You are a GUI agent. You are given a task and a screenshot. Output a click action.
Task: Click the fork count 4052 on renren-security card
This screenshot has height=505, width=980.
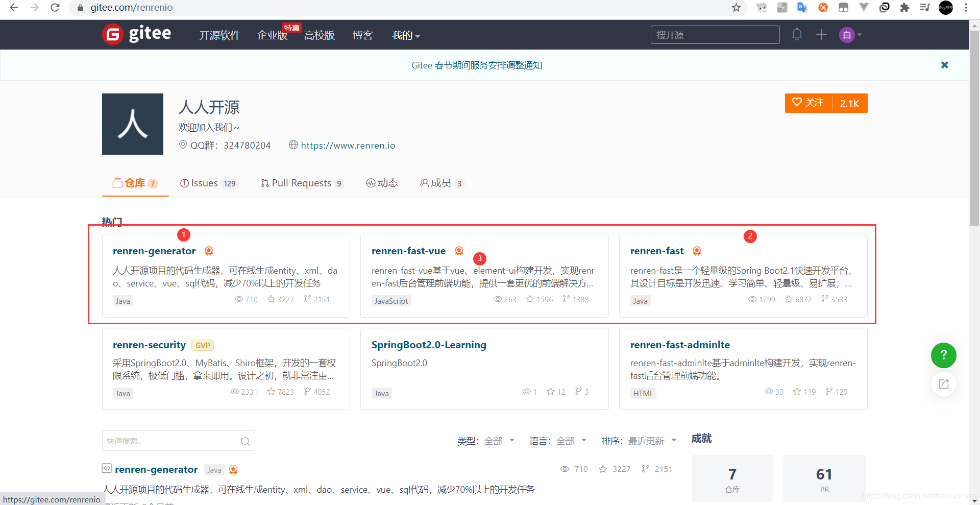click(316, 392)
